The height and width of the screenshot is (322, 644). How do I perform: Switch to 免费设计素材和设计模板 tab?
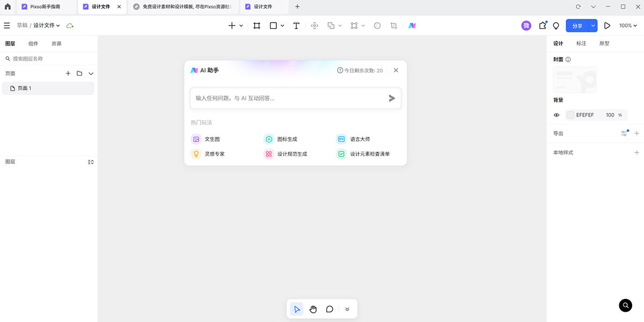[x=182, y=7]
